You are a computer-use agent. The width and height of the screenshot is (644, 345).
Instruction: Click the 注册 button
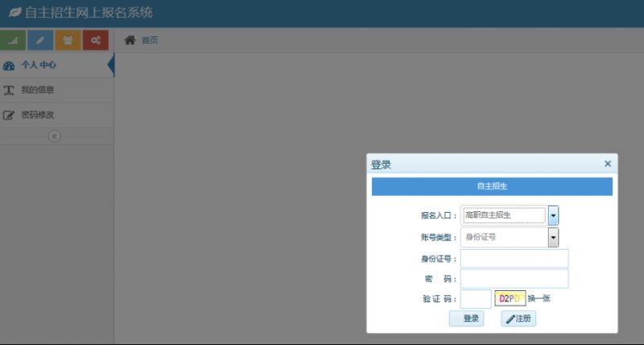pyautogui.click(x=518, y=318)
